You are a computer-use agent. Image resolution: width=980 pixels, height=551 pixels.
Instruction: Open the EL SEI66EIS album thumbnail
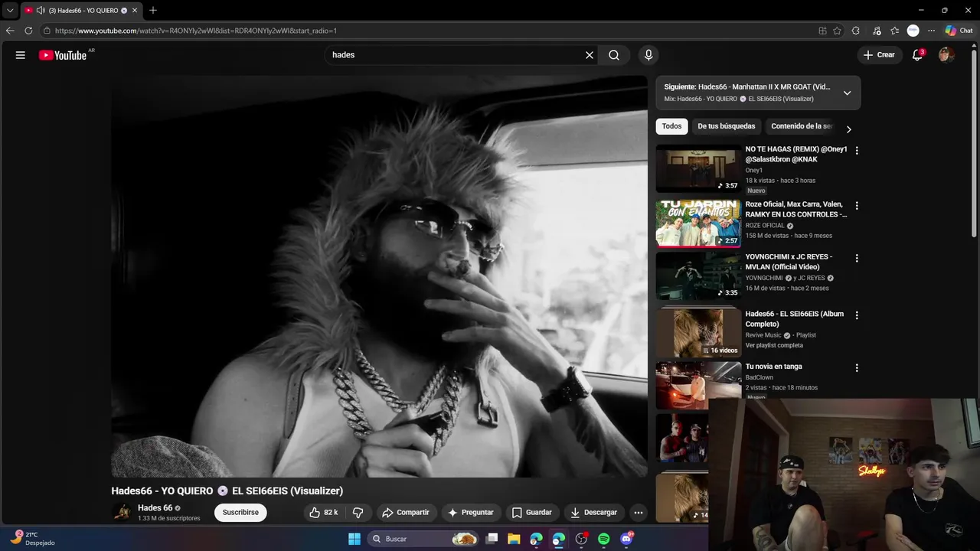pos(698,333)
